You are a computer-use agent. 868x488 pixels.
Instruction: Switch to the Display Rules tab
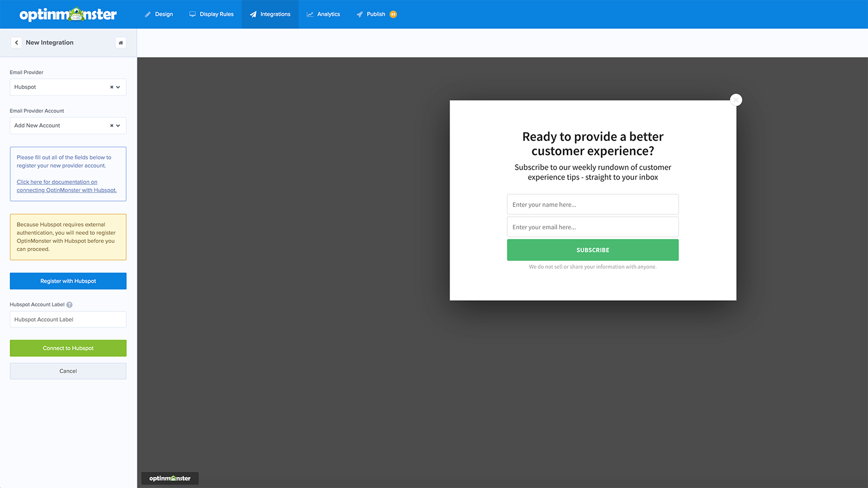coord(212,14)
